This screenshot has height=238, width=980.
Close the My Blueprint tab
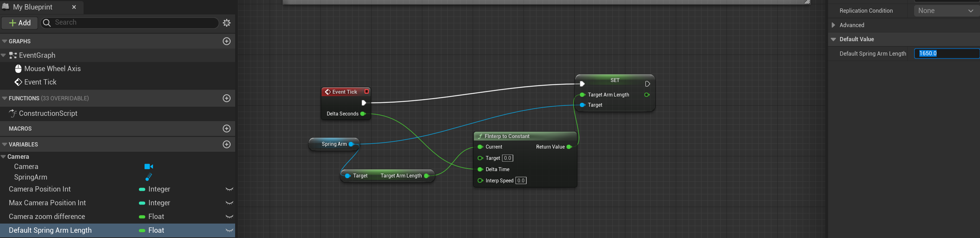click(74, 7)
